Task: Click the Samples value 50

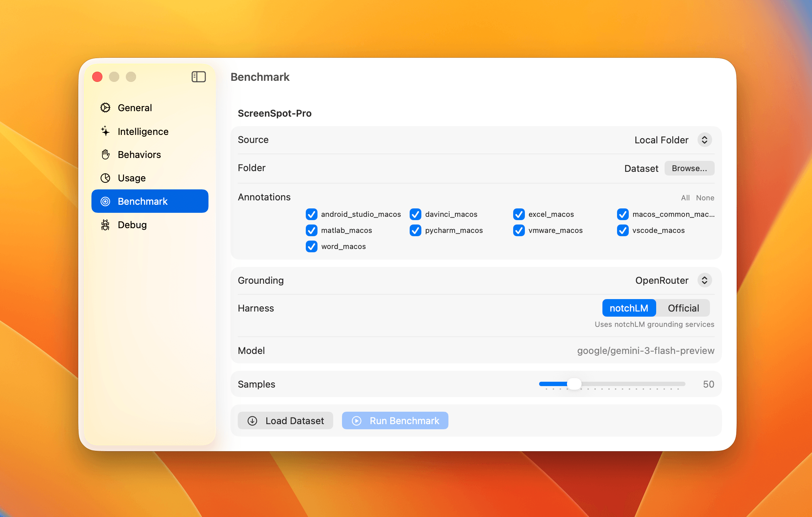Action: (708, 384)
